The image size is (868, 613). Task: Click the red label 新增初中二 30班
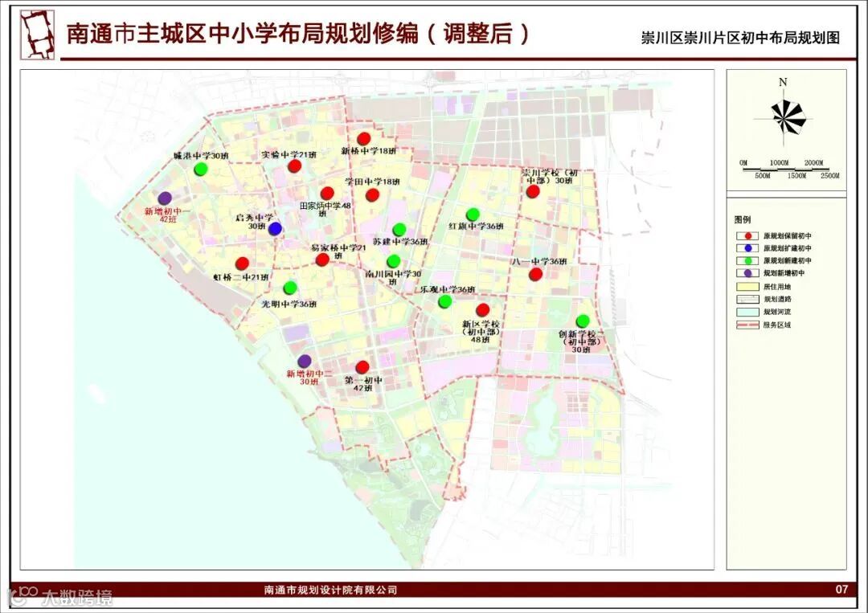tap(309, 378)
